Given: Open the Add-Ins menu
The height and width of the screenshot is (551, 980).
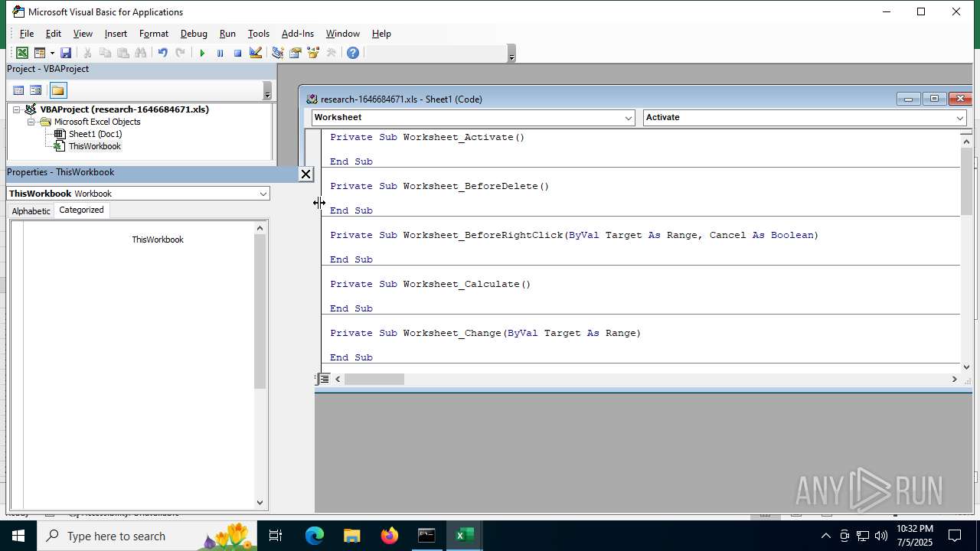Looking at the screenshot, I should (298, 34).
